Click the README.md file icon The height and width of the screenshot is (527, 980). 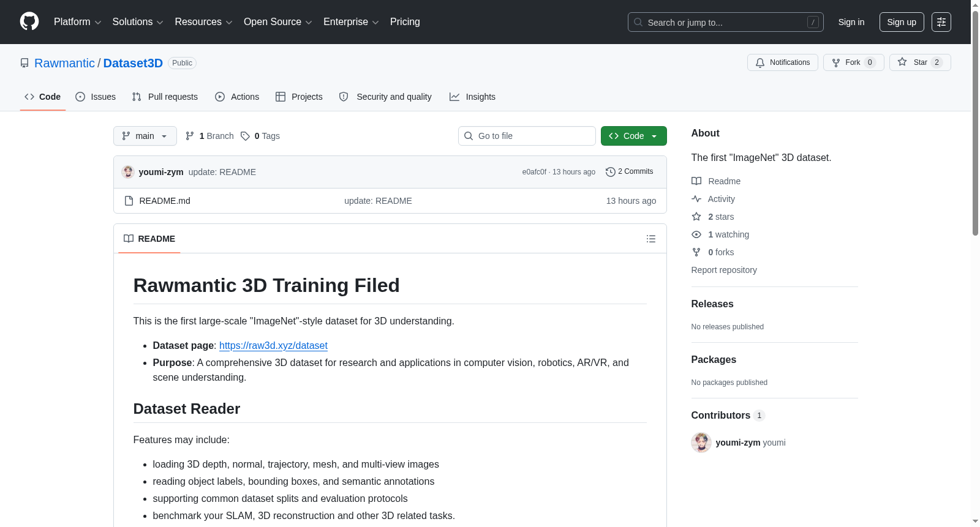point(129,201)
